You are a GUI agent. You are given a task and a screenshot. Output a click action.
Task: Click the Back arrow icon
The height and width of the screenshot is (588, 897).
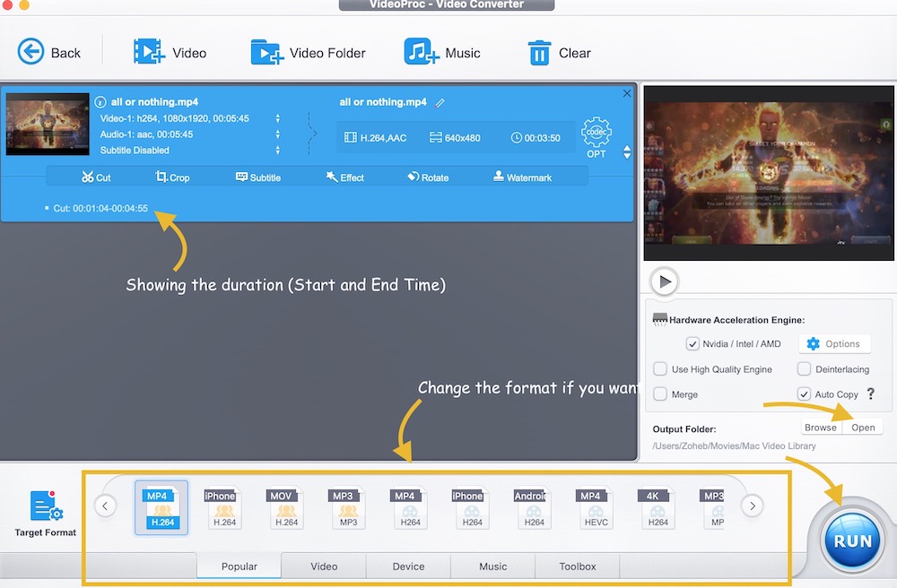[31, 52]
